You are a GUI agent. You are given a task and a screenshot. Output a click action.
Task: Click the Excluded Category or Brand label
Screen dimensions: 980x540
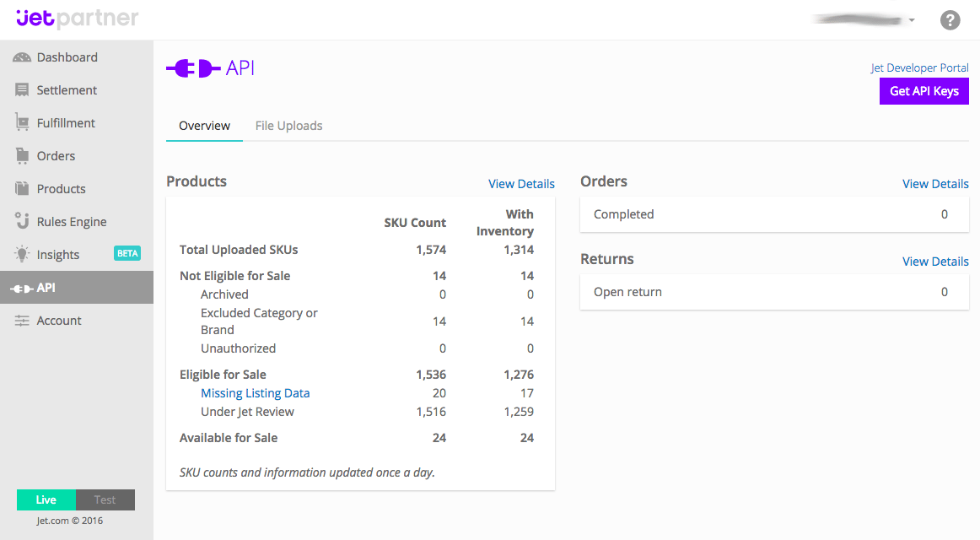[x=259, y=321]
